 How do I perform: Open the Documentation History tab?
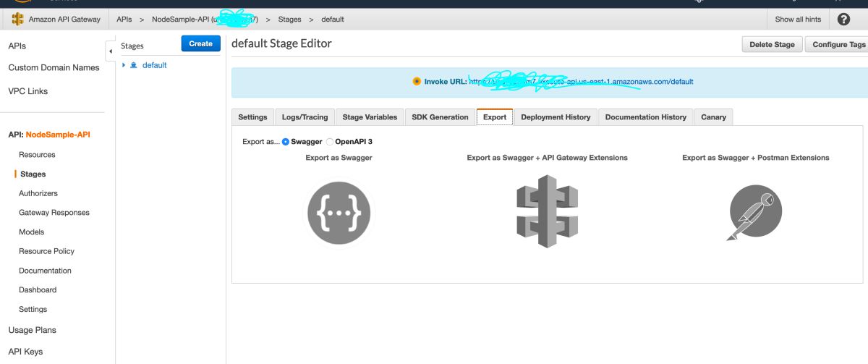[646, 117]
